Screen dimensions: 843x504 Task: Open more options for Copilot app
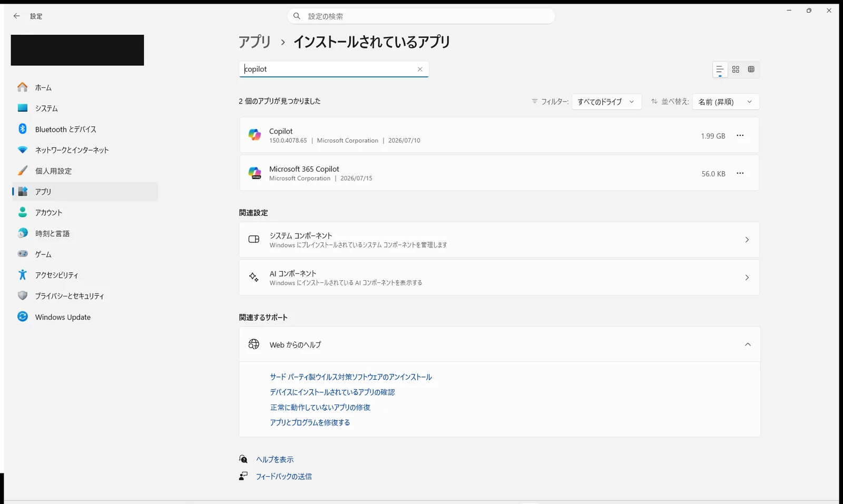740,135
